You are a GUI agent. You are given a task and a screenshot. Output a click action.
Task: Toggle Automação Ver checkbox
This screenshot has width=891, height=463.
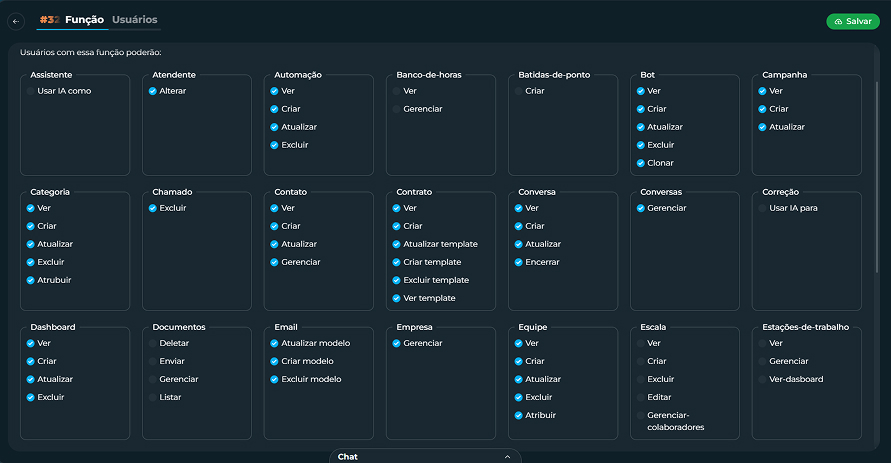[x=274, y=91]
